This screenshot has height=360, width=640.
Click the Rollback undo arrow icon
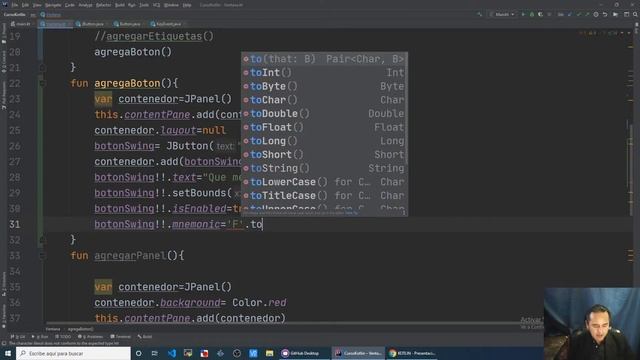pos(605,14)
